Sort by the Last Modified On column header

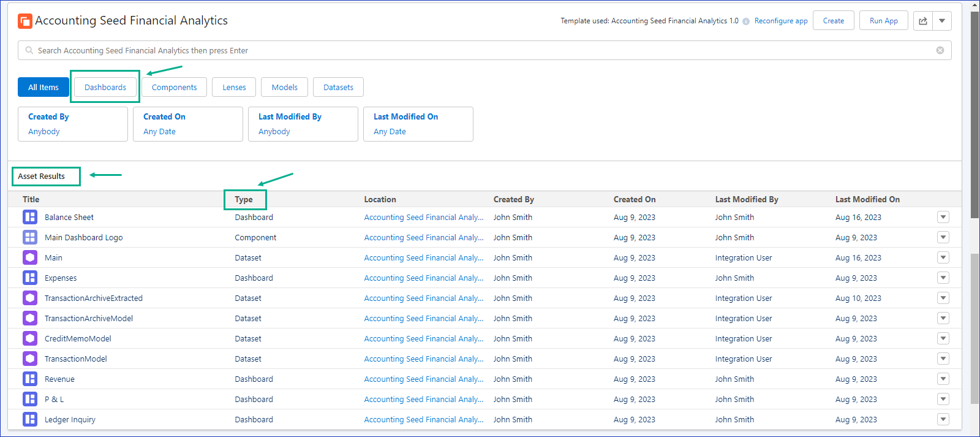[x=867, y=199]
